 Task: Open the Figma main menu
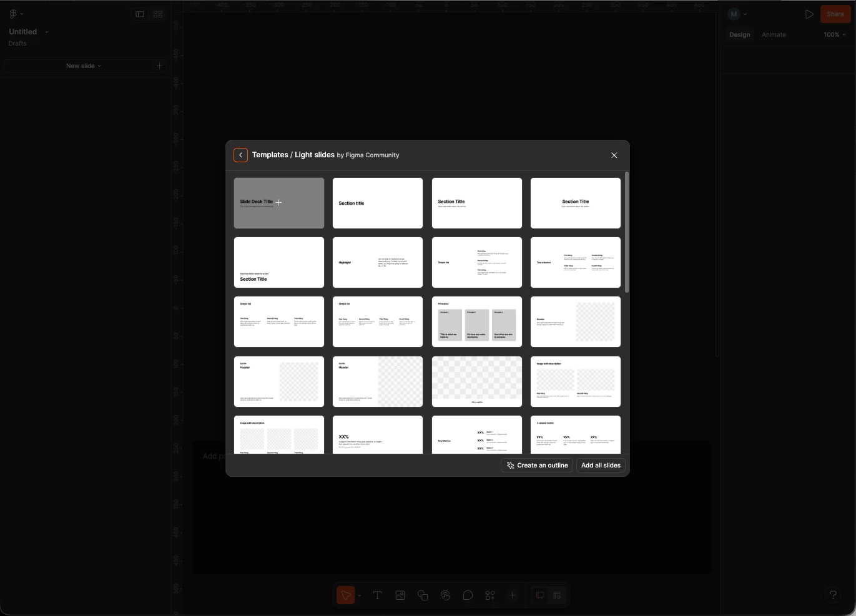click(16, 14)
